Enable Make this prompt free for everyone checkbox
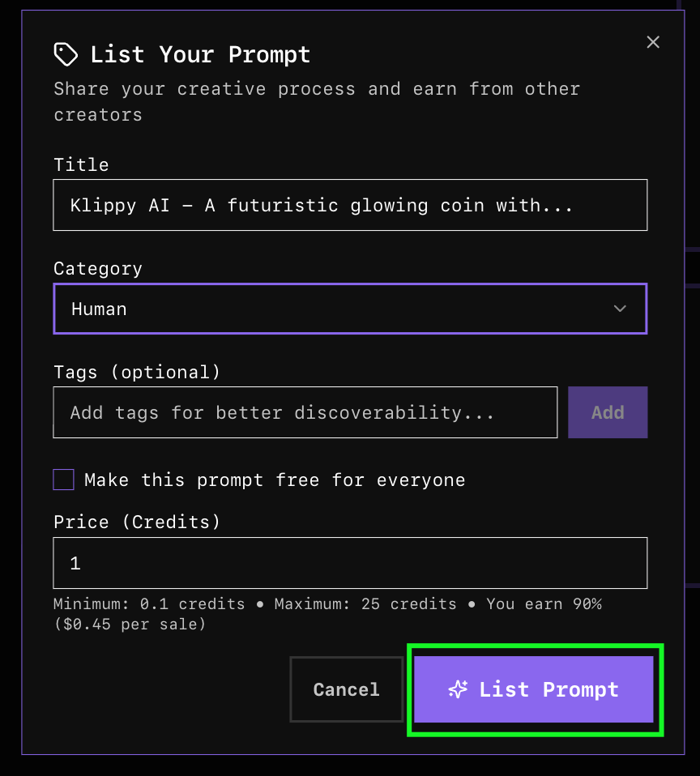This screenshot has height=776, width=700. click(x=64, y=480)
